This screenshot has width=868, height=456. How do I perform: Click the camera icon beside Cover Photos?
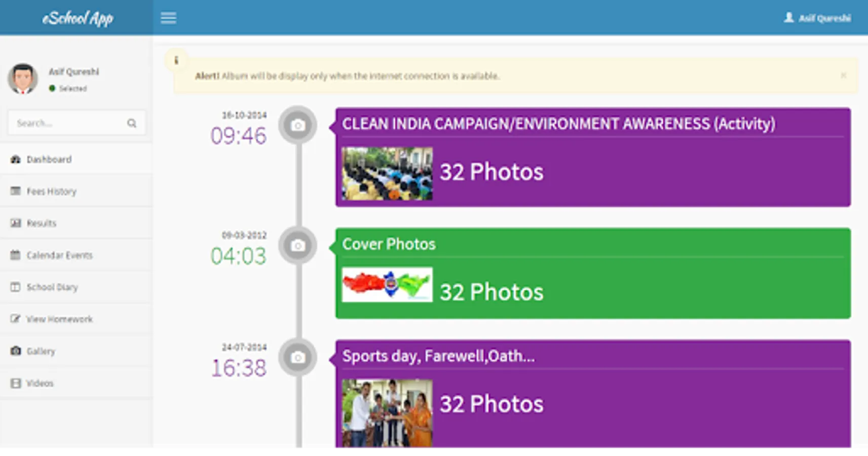[x=298, y=245]
